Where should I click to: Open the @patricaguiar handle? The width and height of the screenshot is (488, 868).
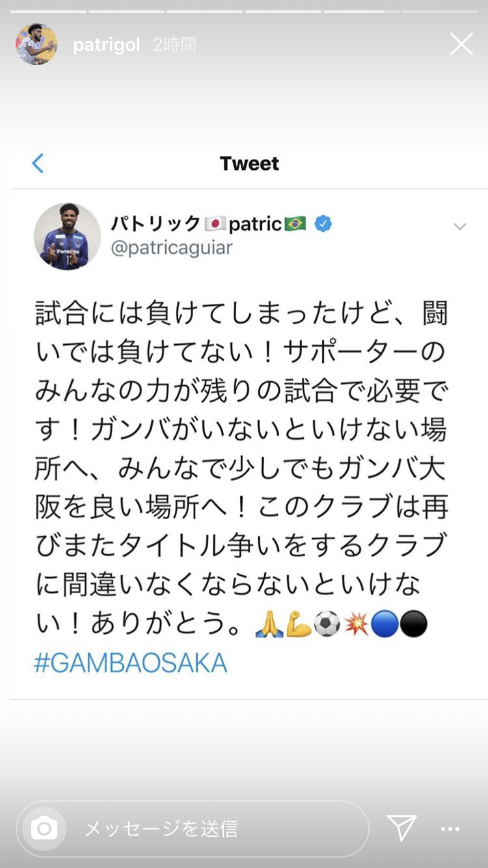172,248
